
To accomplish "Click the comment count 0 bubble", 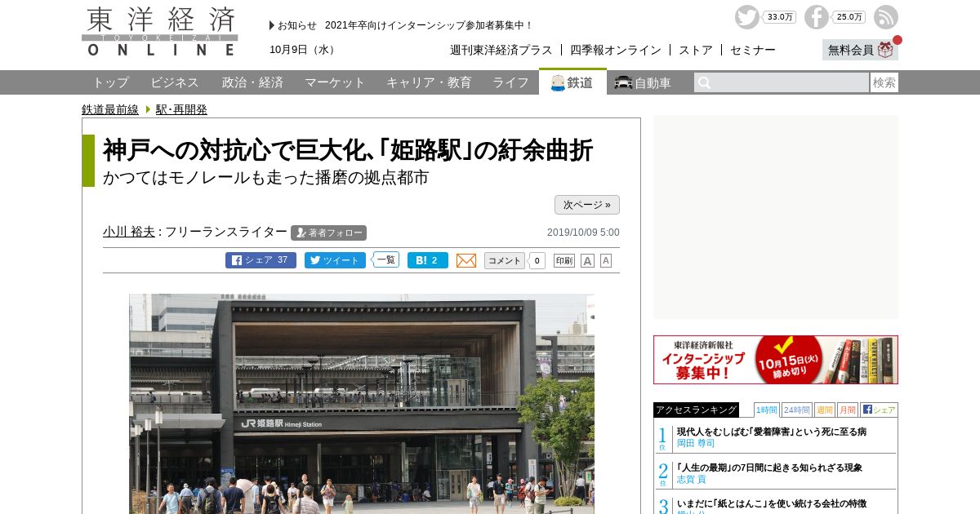I will click(537, 261).
